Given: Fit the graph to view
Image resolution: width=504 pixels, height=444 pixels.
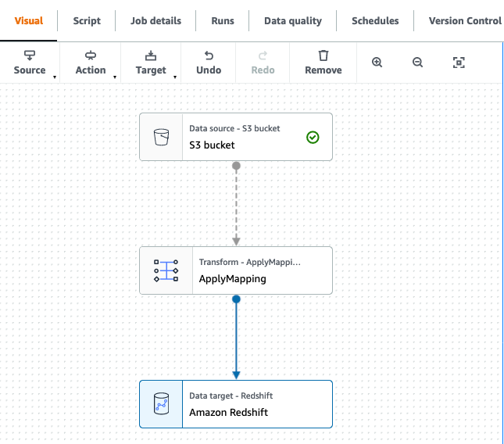Looking at the screenshot, I should click(459, 63).
